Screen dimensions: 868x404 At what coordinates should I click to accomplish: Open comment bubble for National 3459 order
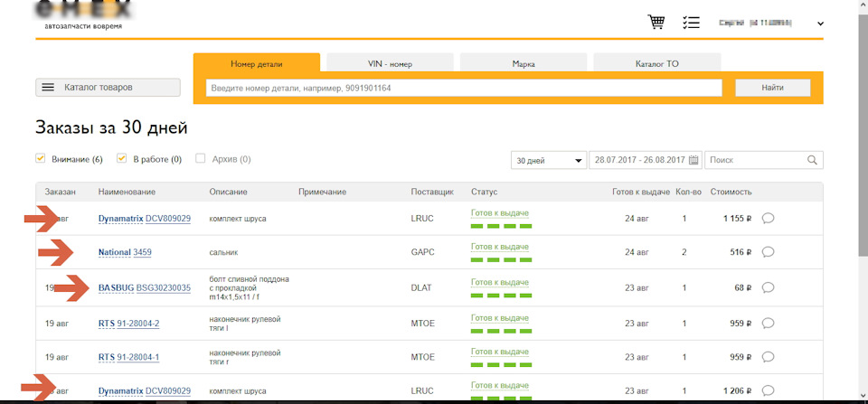coord(768,252)
